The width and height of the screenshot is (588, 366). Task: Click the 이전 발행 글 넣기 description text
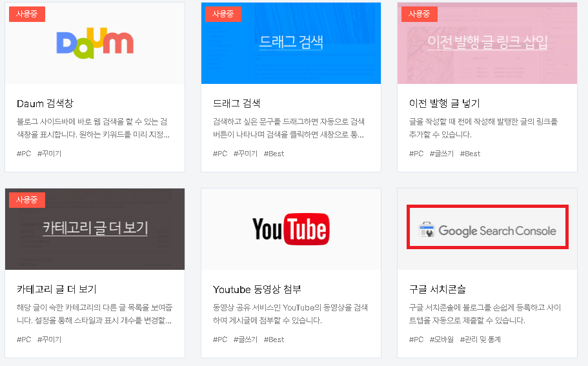pos(483,128)
